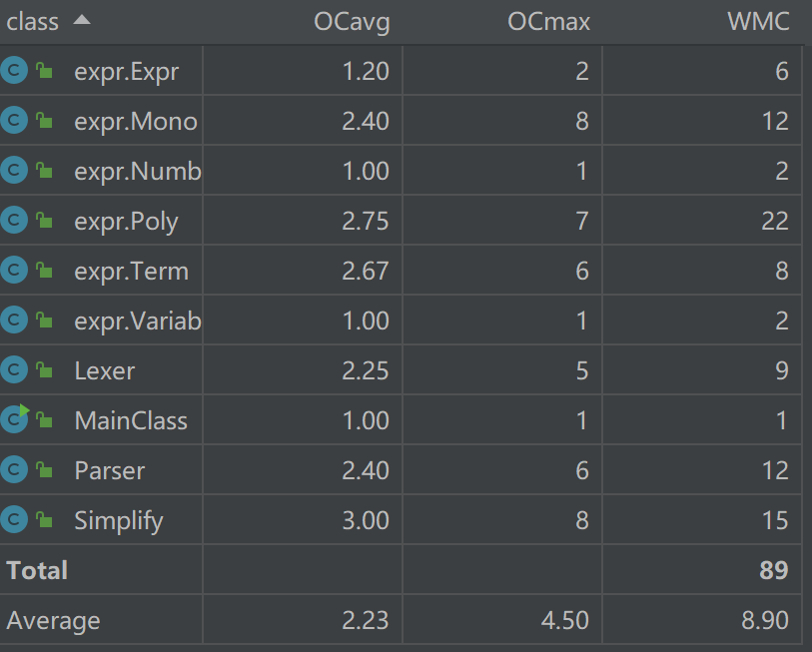Click the class icon beside expr.Poly
This screenshot has height=652, width=812.
tap(14, 221)
